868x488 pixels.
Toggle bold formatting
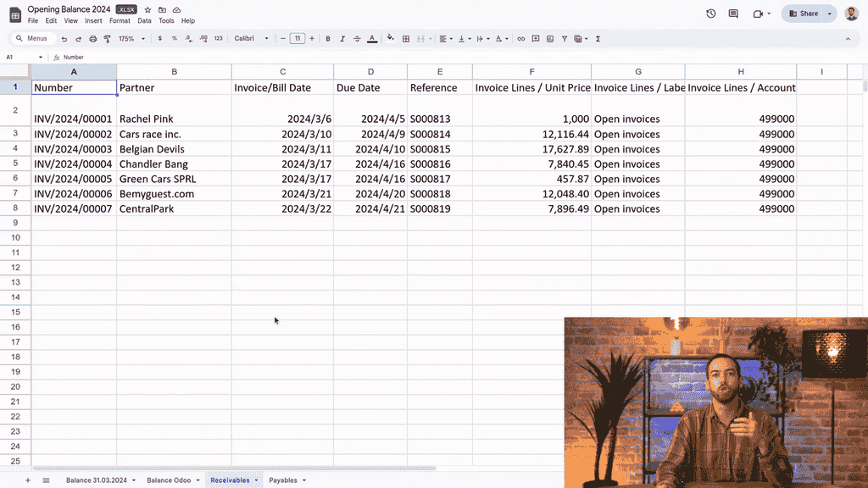[x=328, y=39]
